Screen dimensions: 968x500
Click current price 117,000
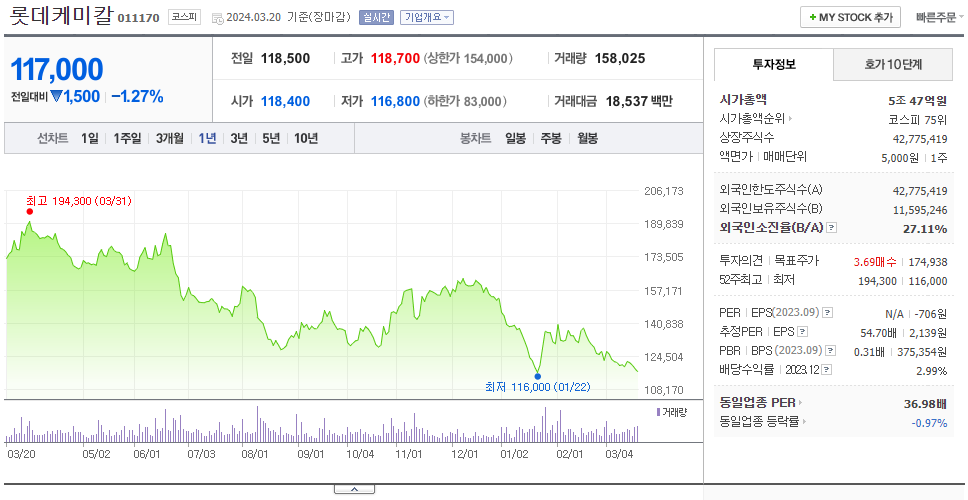coord(57,69)
